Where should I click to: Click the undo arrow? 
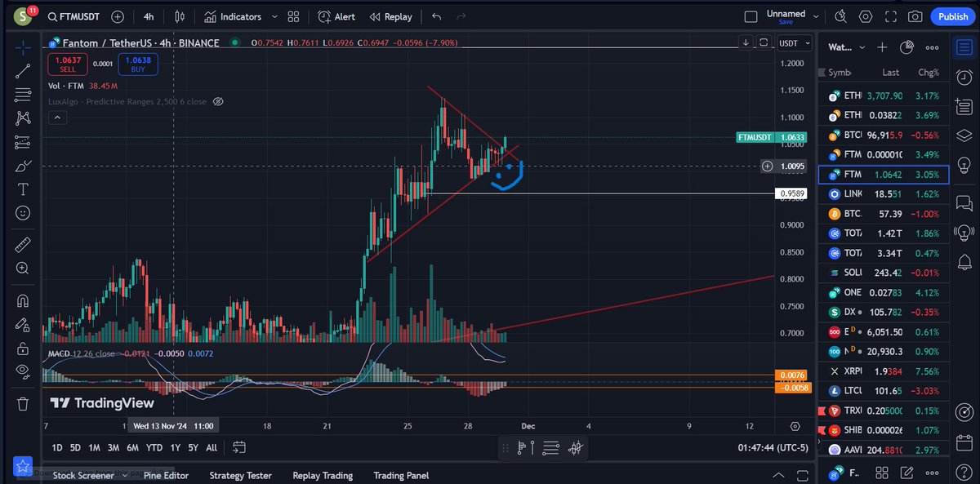point(437,16)
